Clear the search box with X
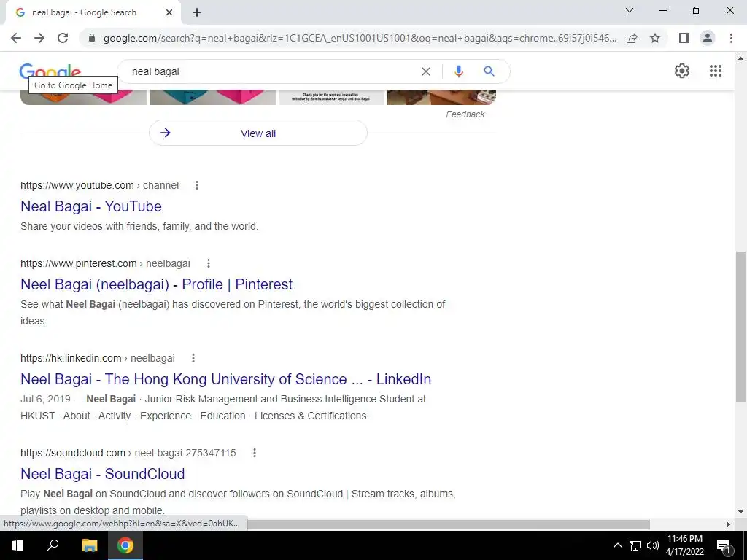The image size is (747, 560). pyautogui.click(x=426, y=71)
